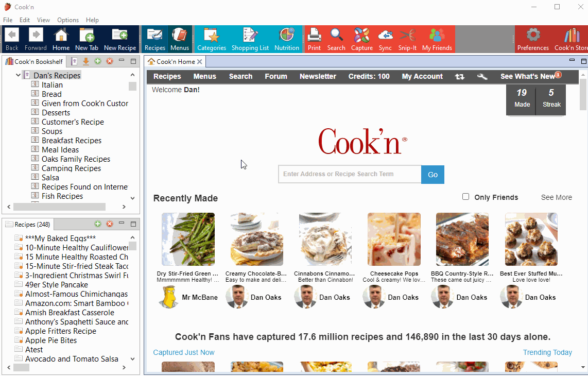Select Camping Recipes cookbook
This screenshot has width=588, height=376.
[71, 168]
